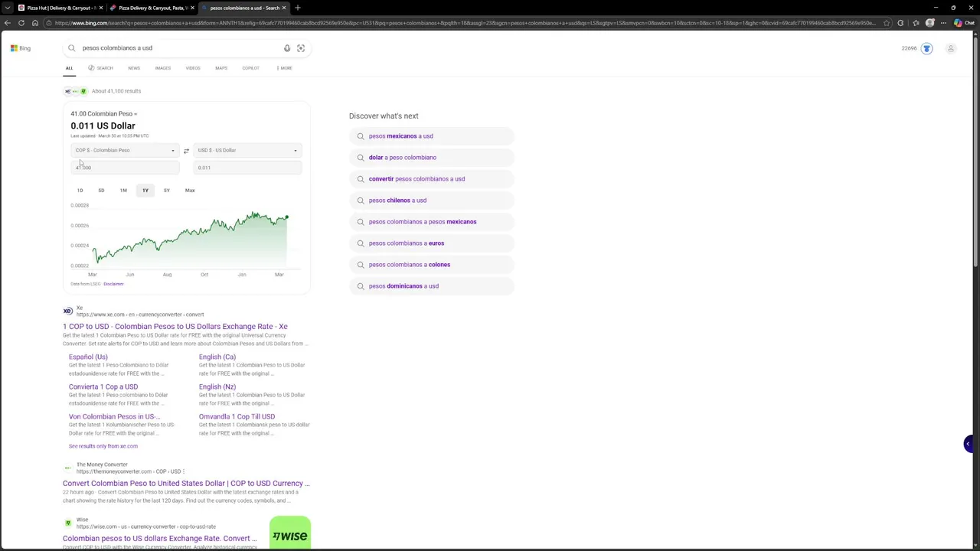Open visual search camera icon
Screen dimensions: 980x551
[x=301, y=47]
